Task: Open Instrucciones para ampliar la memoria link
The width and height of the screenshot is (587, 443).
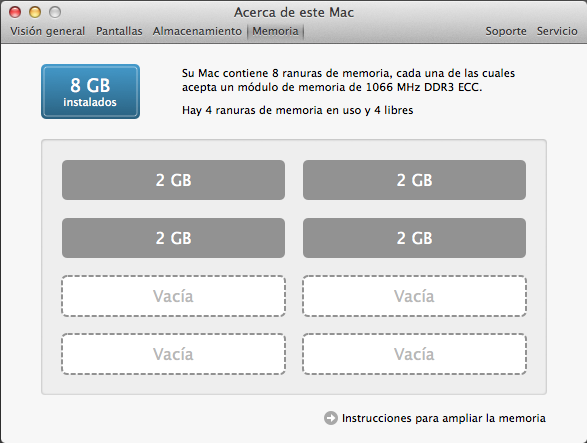Action: click(x=444, y=418)
